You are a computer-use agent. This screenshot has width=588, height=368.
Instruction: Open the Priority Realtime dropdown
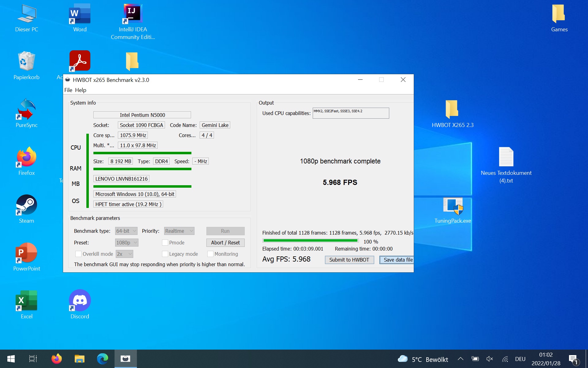click(179, 231)
